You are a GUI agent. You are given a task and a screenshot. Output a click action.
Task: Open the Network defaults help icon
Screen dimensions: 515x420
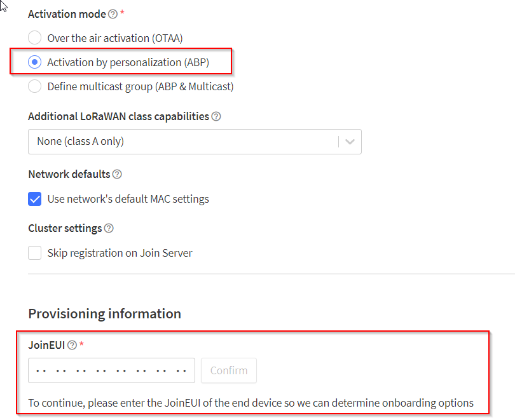(x=117, y=173)
